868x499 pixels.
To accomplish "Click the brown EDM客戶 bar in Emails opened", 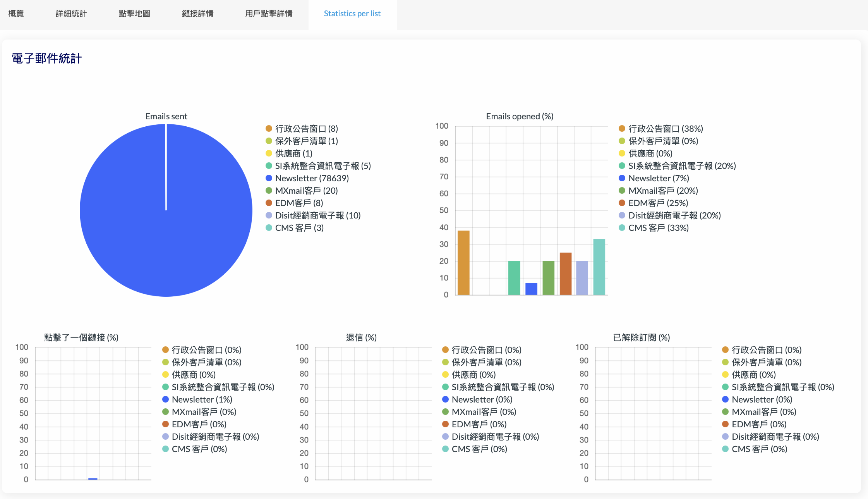I will 565,274.
